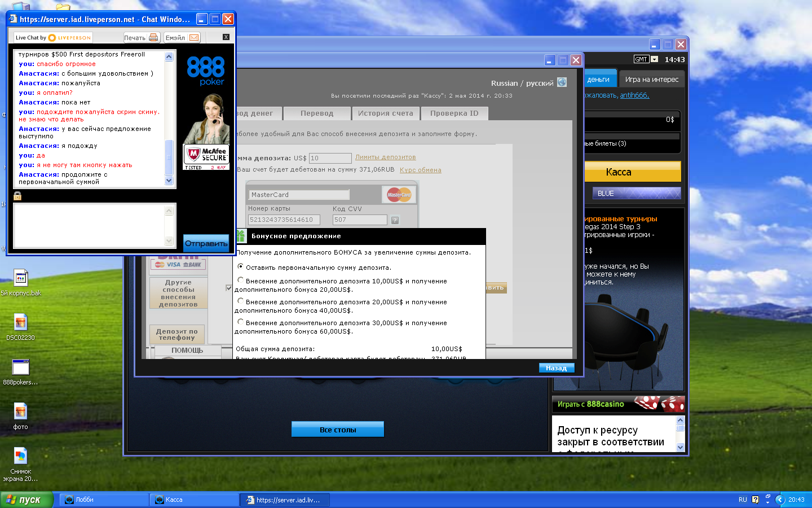
Task: Open the Курс обмена link
Action: pyautogui.click(x=421, y=170)
